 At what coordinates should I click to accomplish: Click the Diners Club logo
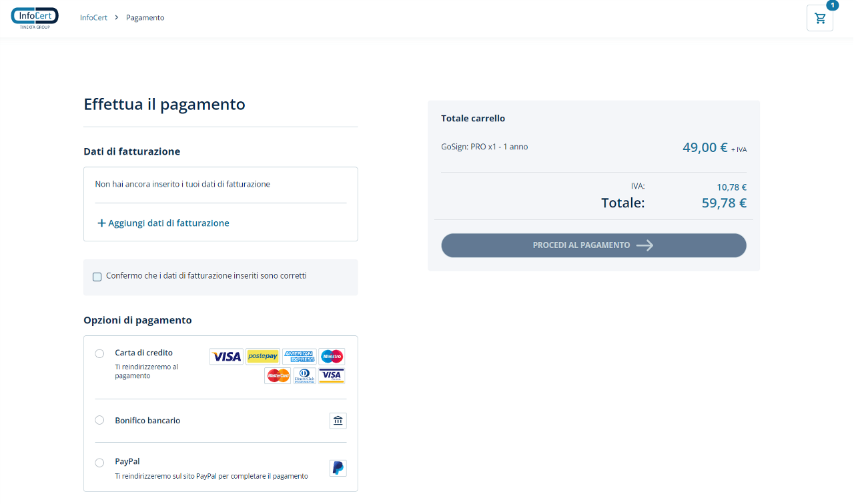[305, 376]
